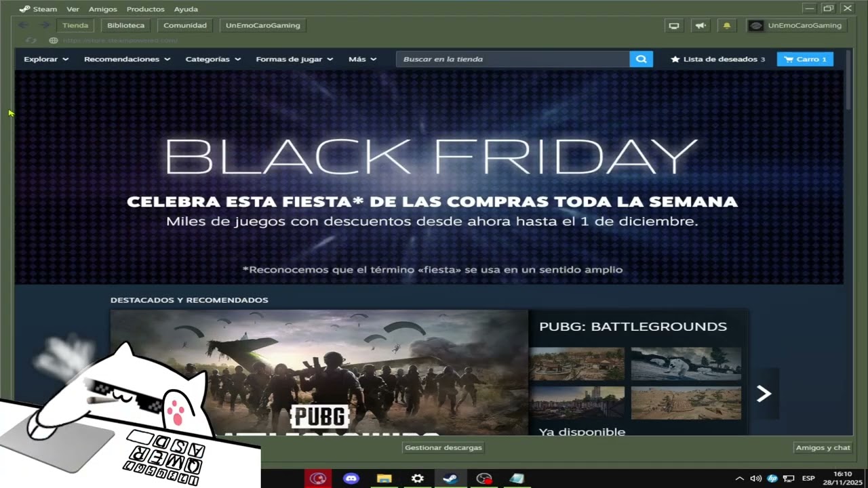The width and height of the screenshot is (868, 488).
Task: Click the volume speaker tray icon
Action: coord(755,479)
